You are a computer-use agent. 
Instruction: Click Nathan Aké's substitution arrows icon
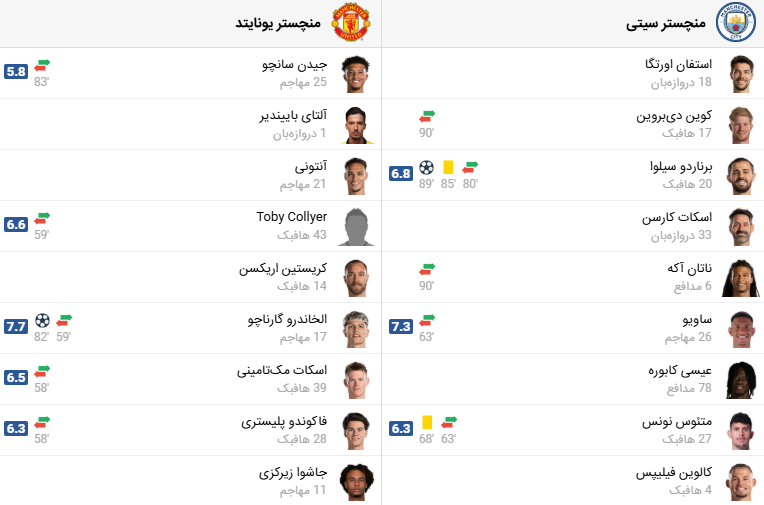pyautogui.click(x=427, y=269)
